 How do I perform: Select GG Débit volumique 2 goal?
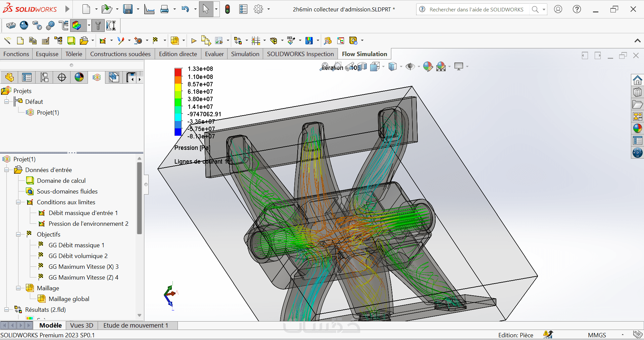(x=78, y=256)
